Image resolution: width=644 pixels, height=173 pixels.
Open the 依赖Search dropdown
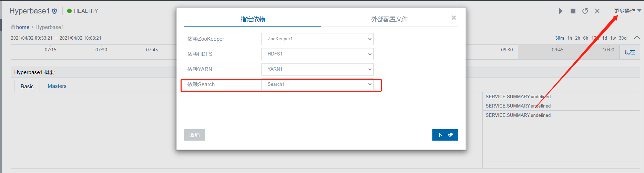coord(317,84)
